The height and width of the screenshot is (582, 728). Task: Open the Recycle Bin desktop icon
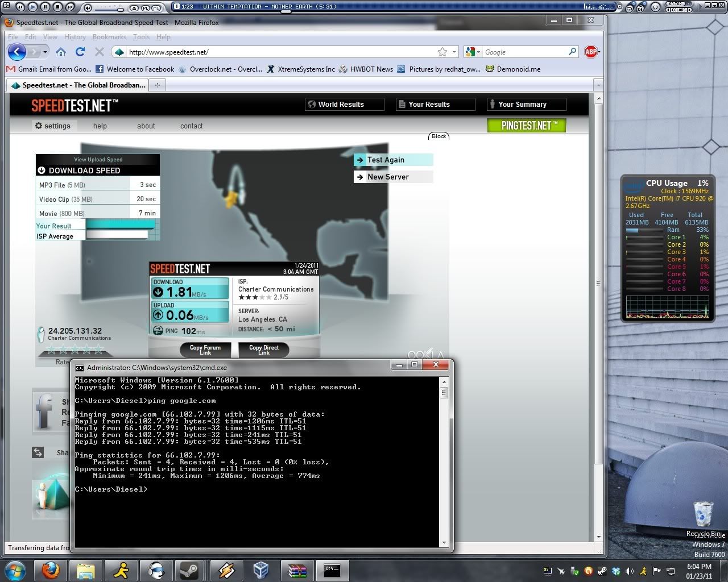[x=704, y=518]
